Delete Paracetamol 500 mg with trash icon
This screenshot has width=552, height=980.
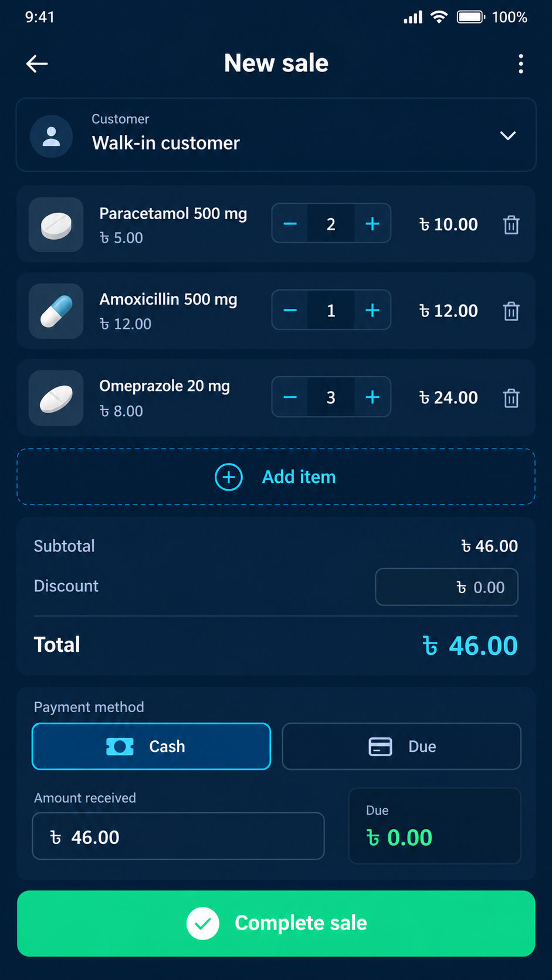click(x=511, y=224)
